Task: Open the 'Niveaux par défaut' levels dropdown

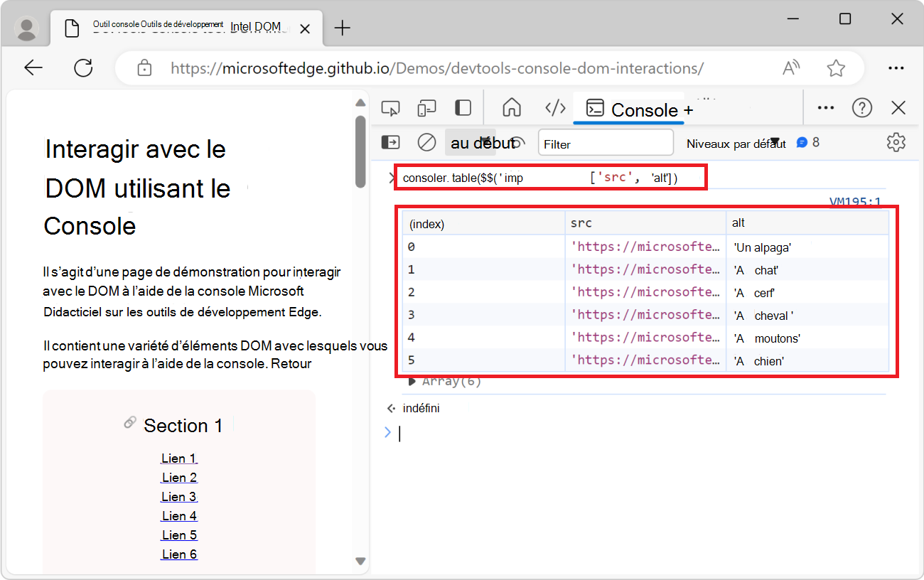Action: pyautogui.click(x=736, y=143)
